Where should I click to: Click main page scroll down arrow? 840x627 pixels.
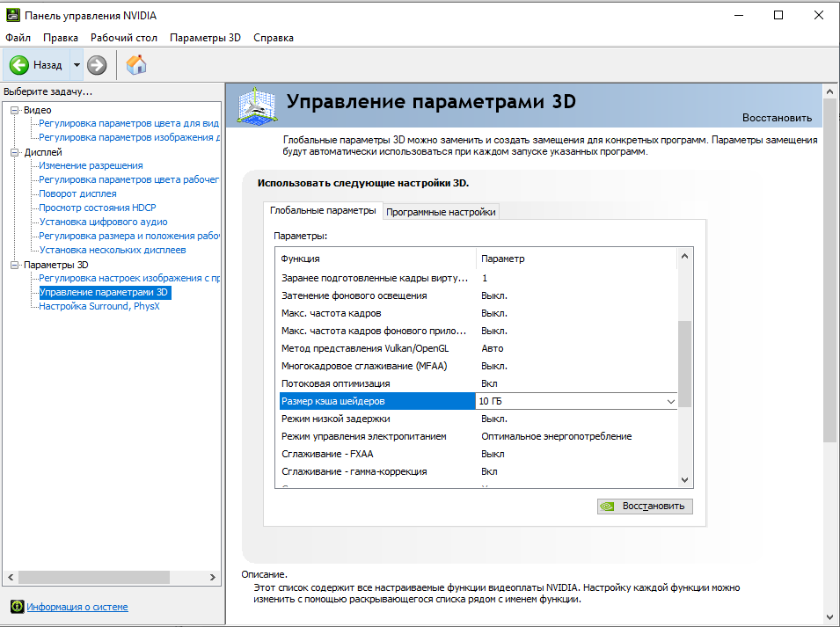click(x=829, y=617)
